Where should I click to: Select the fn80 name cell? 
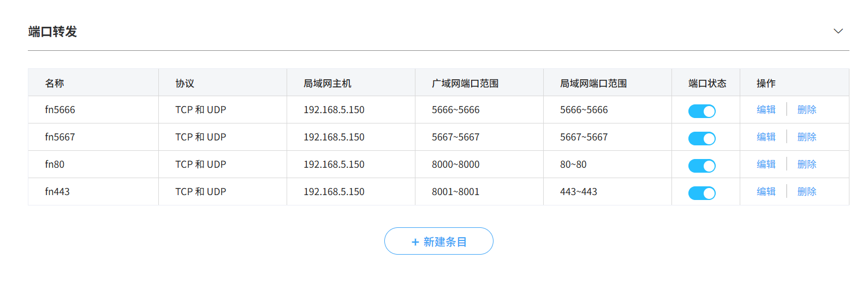click(55, 164)
